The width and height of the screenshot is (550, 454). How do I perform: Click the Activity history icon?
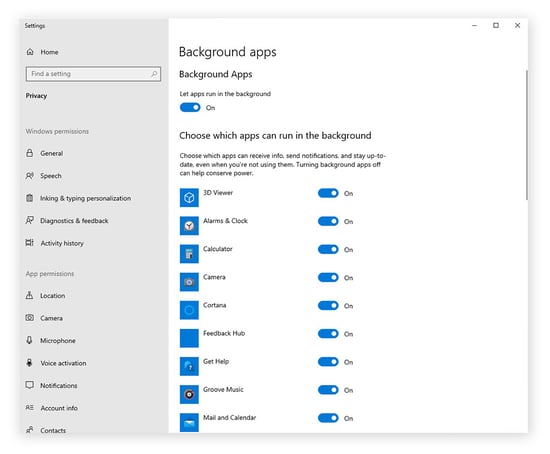point(29,243)
